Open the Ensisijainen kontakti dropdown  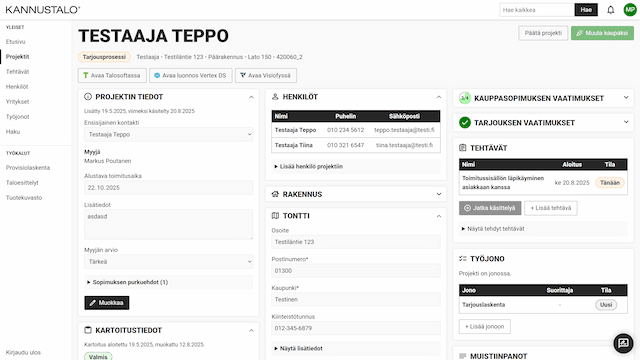[169, 134]
